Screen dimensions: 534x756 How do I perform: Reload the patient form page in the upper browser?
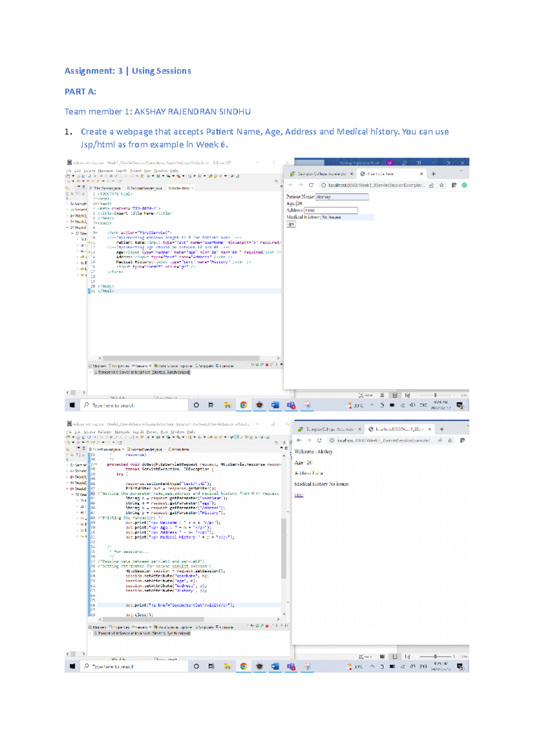point(311,185)
